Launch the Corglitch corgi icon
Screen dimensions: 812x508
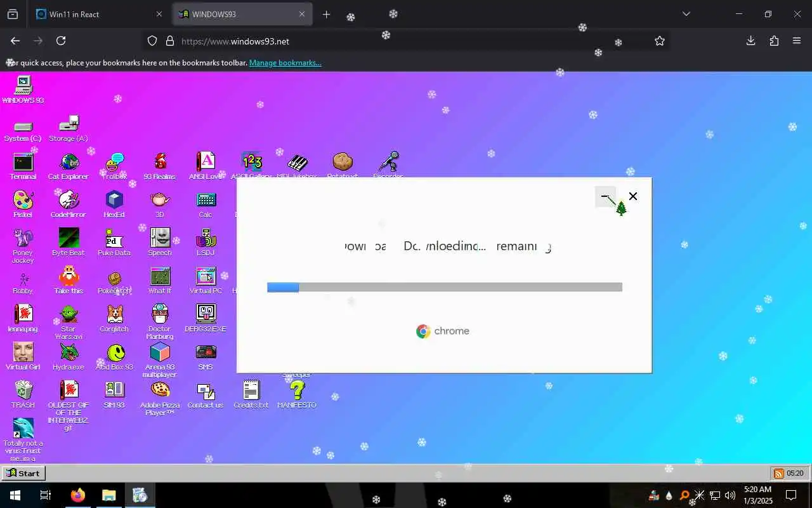pyautogui.click(x=114, y=319)
